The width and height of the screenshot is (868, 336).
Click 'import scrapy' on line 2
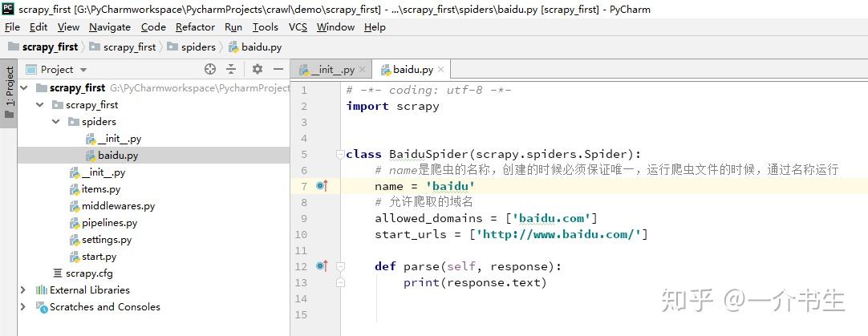[392, 107]
